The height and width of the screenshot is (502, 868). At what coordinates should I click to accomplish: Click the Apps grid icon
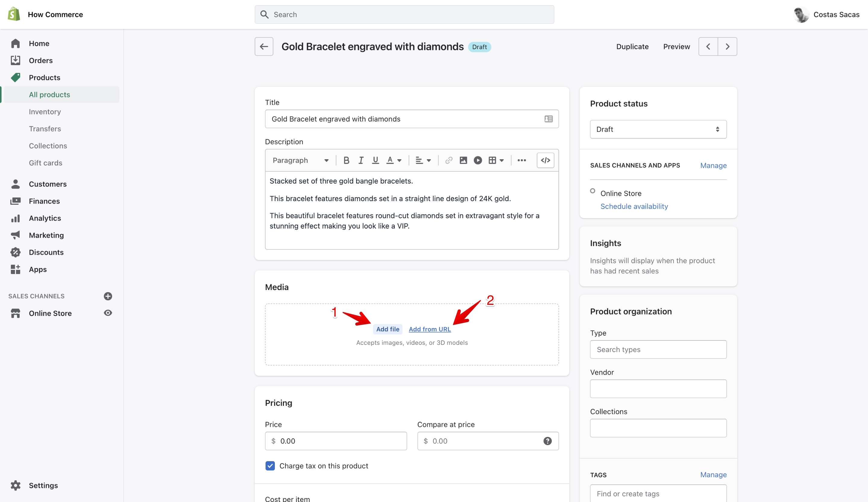(x=15, y=269)
